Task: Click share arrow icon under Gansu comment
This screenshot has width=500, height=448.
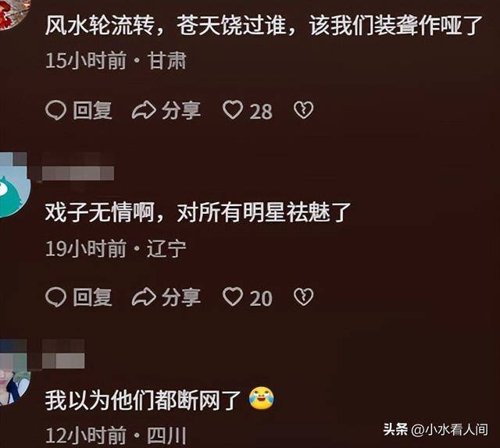Action: coord(144,111)
